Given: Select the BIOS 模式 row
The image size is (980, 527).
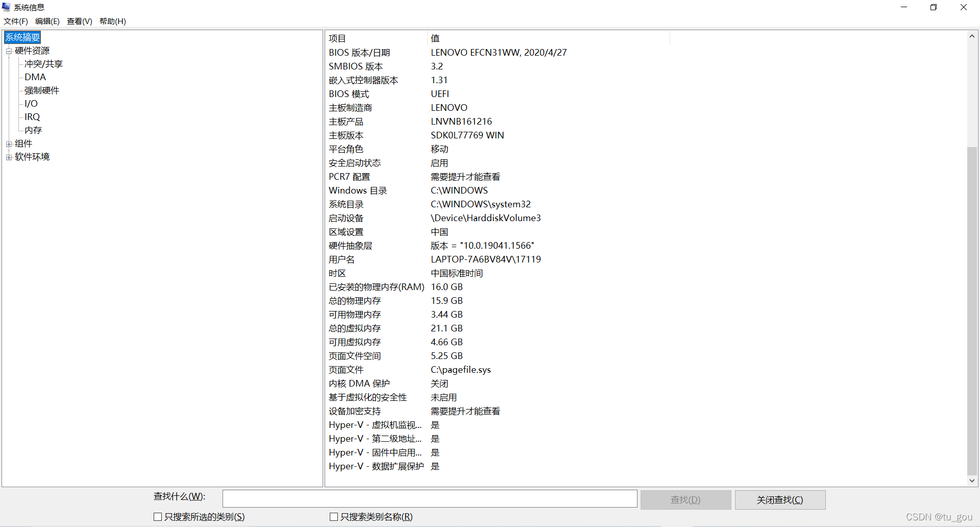Looking at the screenshot, I should (498, 94).
